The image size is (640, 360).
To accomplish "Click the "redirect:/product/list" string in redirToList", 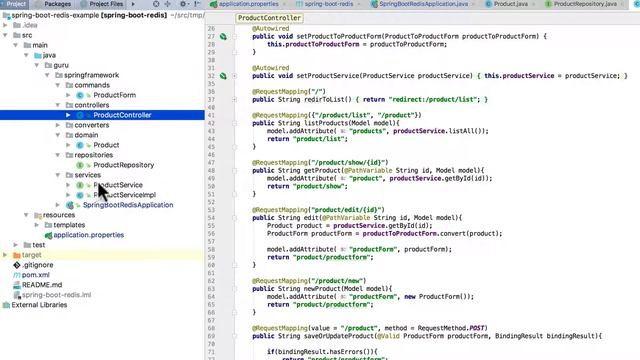I will coord(433,100).
